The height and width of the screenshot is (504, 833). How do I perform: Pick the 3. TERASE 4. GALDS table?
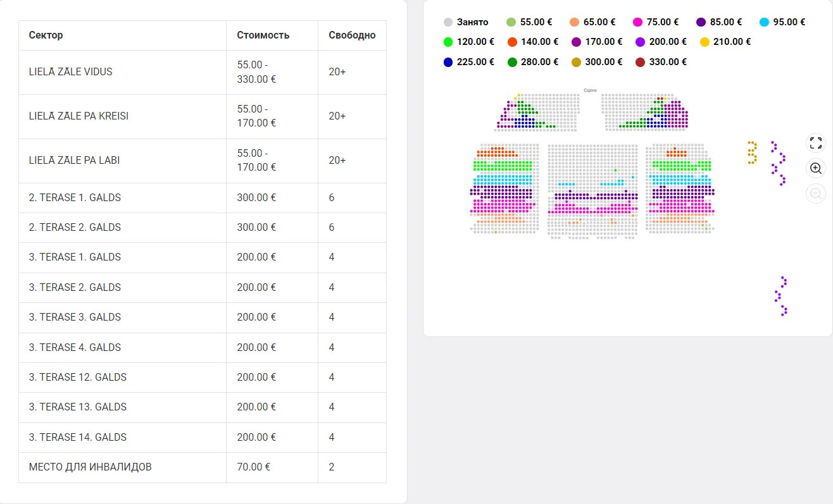pyautogui.click(x=75, y=347)
